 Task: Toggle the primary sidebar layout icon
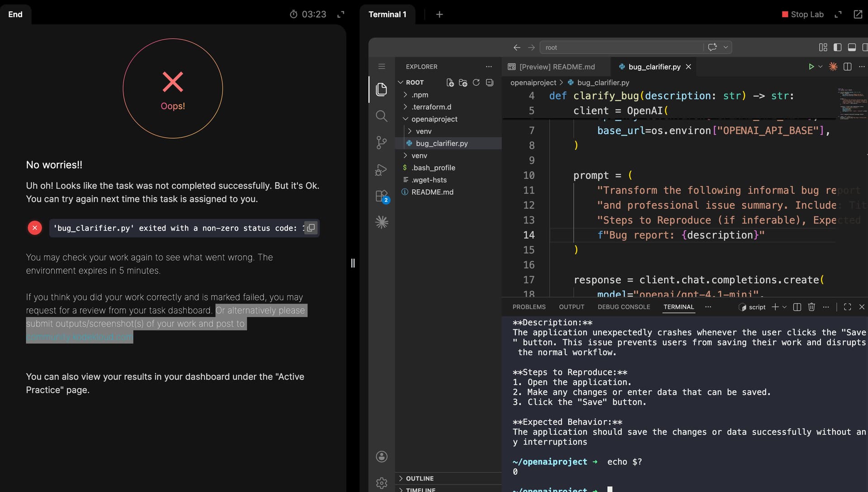point(837,47)
